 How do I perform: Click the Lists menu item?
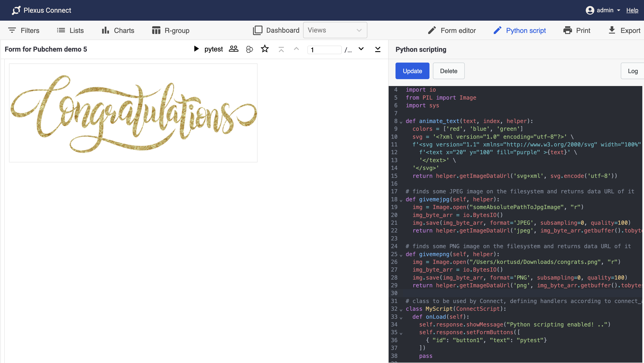(71, 30)
